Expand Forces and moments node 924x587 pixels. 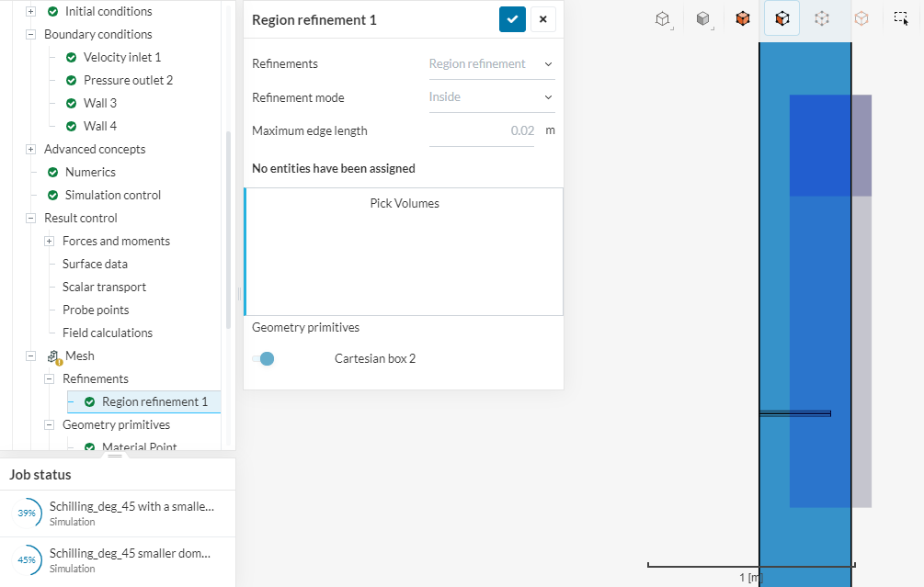[49, 241]
